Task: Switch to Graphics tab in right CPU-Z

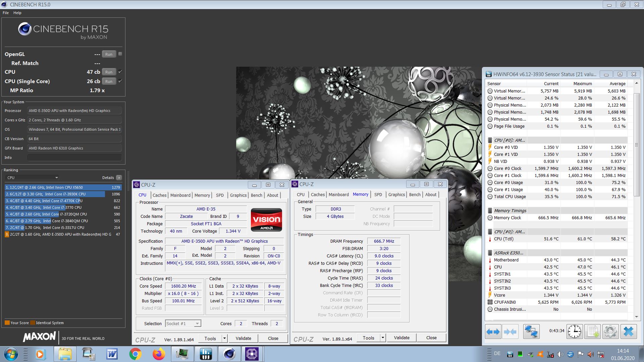Action: (x=396, y=194)
